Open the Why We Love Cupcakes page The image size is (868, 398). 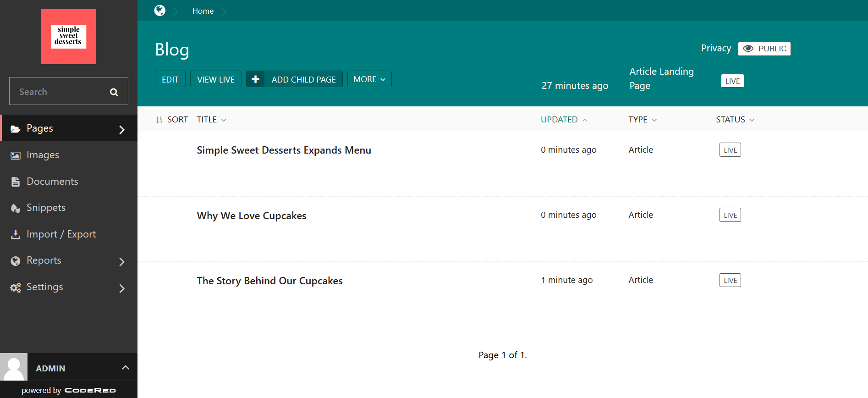click(251, 216)
